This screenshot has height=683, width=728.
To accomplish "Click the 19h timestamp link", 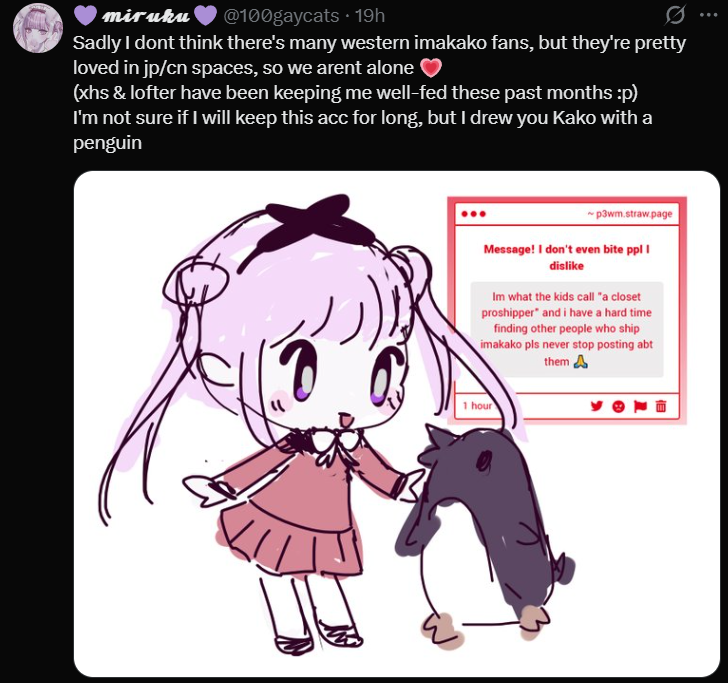I will [x=370, y=16].
